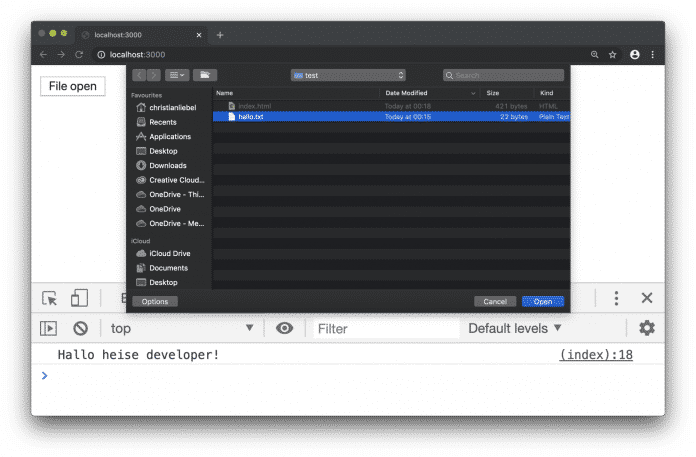Select the localhost:3000 tab

(x=141, y=35)
